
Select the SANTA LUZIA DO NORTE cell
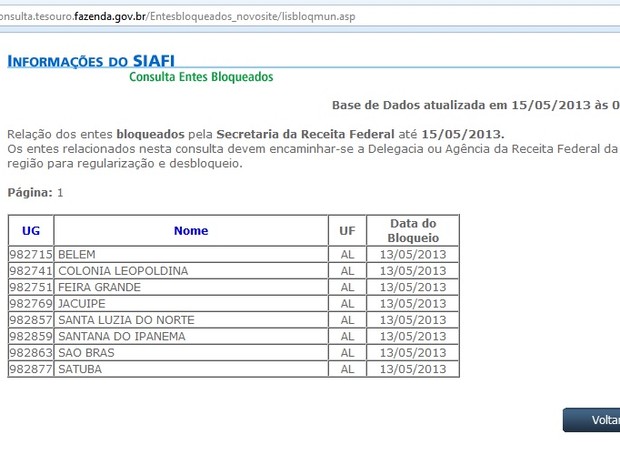pos(191,320)
